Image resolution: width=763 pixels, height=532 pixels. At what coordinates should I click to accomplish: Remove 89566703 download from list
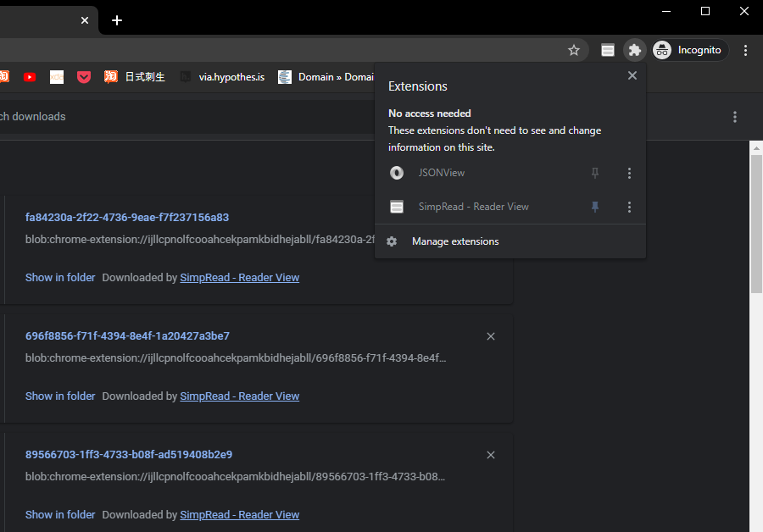(x=491, y=455)
